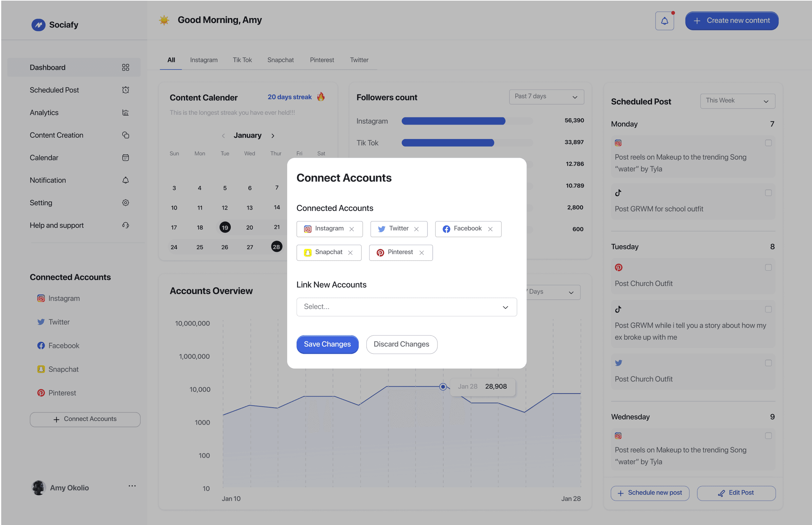This screenshot has height=525, width=812.
Task: Remove Instagram from connected accounts chips
Action: (352, 229)
